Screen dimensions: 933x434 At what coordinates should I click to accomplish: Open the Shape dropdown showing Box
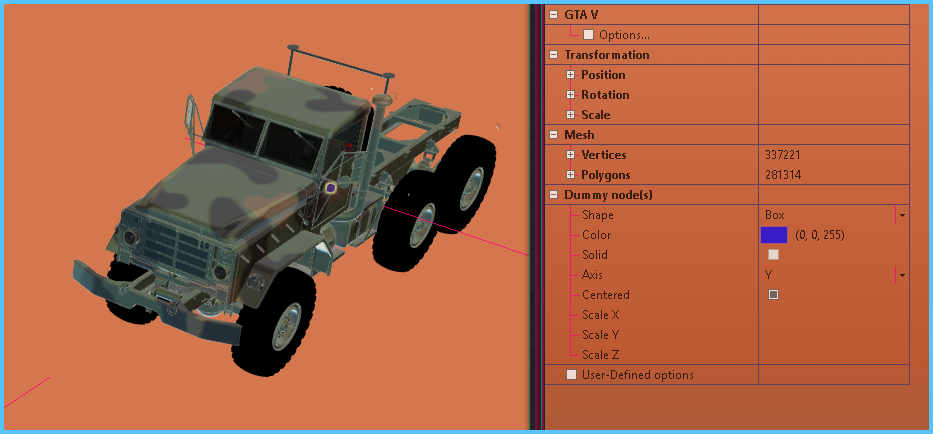[x=901, y=215]
